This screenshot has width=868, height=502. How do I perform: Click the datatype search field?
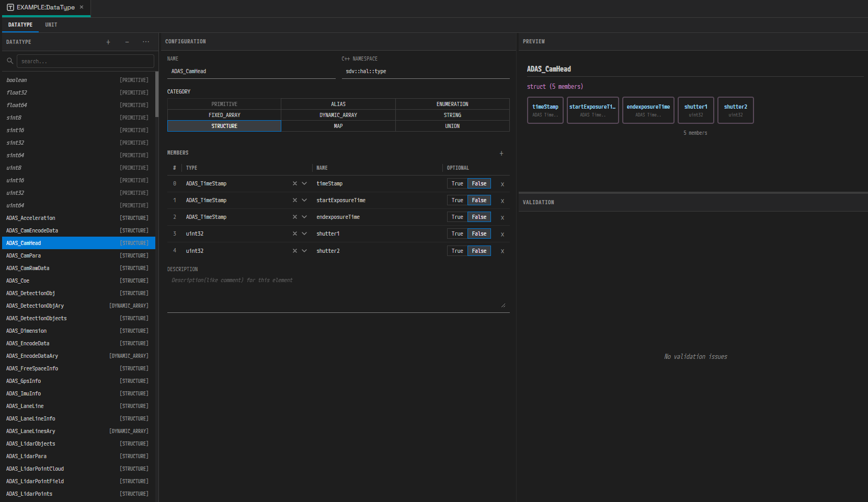point(85,61)
